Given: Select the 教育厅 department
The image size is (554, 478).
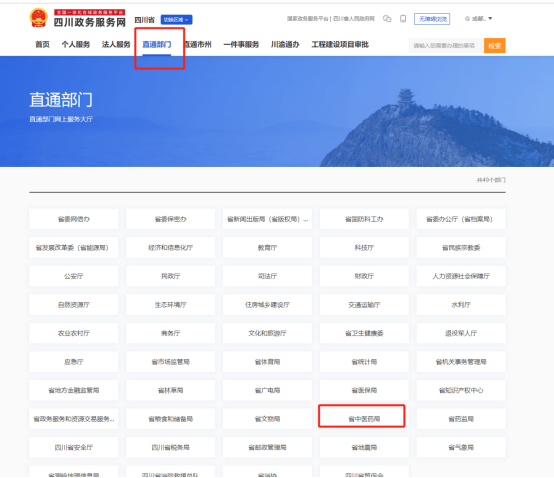Looking at the screenshot, I should coord(267,248).
